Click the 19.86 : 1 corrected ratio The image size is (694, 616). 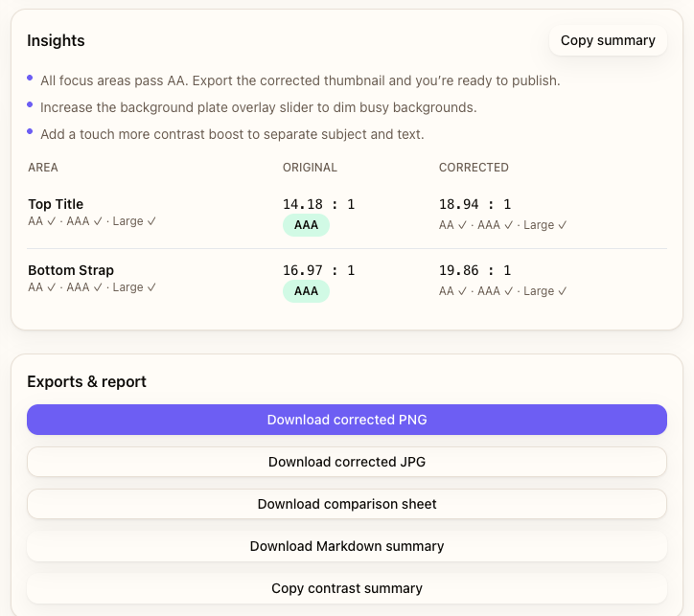474,270
